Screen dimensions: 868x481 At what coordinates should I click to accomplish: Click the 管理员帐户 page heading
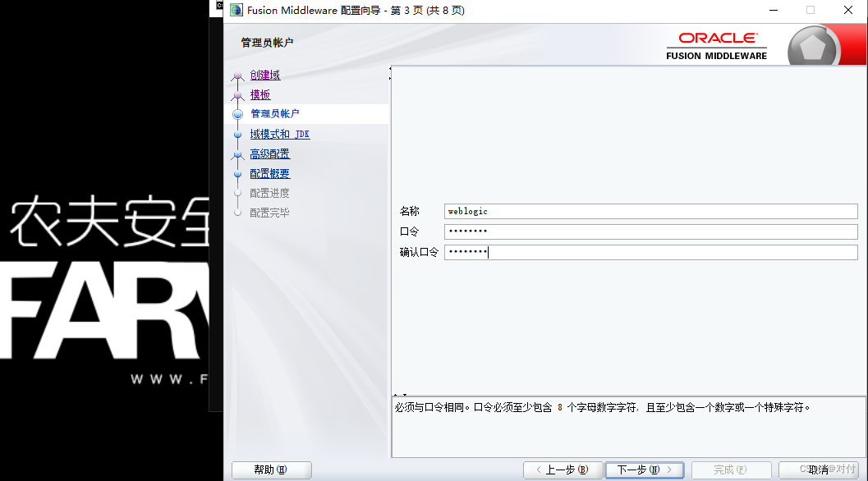pyautogui.click(x=267, y=43)
